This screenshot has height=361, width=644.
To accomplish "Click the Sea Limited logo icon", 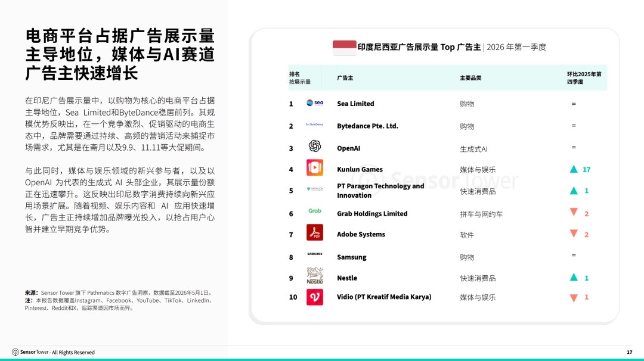I will 315,103.
